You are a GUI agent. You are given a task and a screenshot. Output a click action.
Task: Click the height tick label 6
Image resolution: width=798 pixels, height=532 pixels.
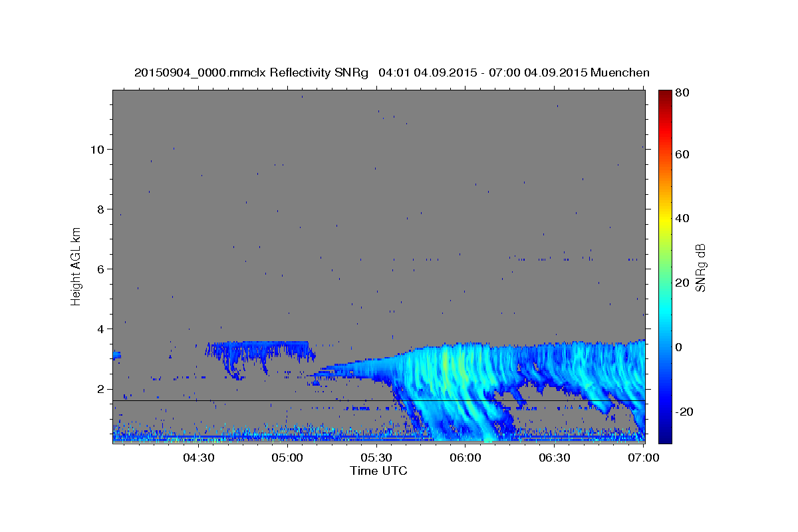(x=100, y=269)
